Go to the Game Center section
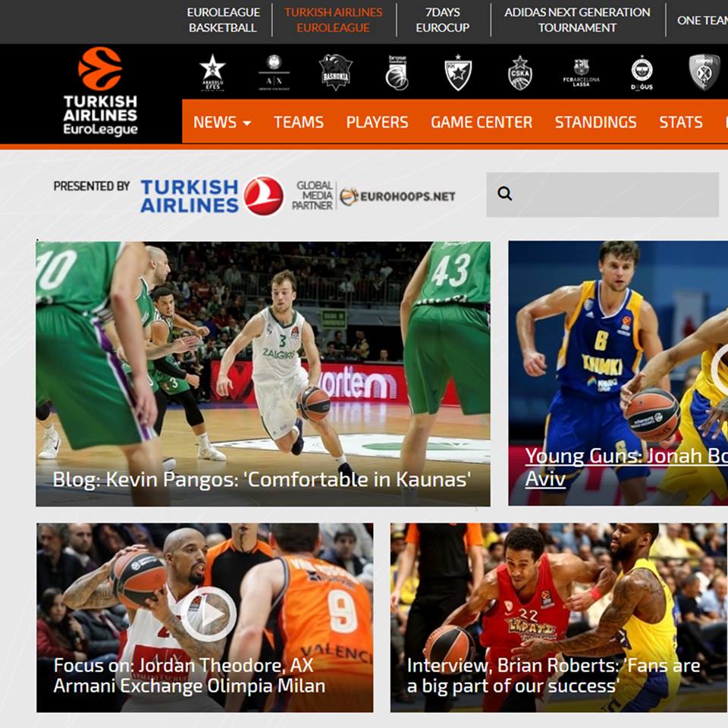Screen dimensions: 728x728 click(482, 122)
